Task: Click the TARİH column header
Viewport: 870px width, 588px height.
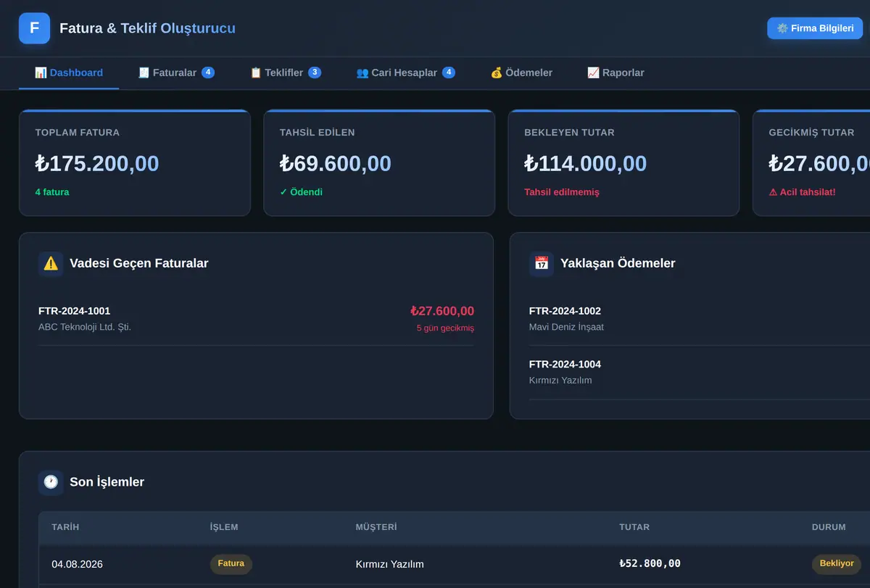Action: tap(65, 527)
